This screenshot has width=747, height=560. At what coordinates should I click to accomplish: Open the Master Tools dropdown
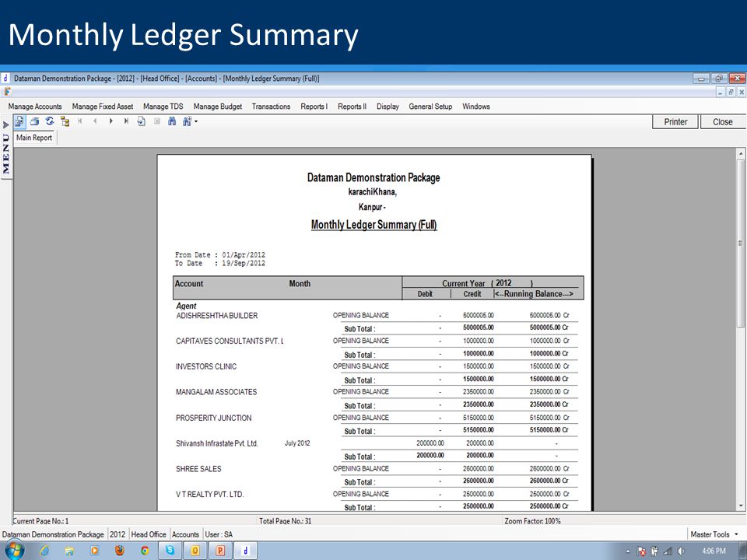coord(714,534)
